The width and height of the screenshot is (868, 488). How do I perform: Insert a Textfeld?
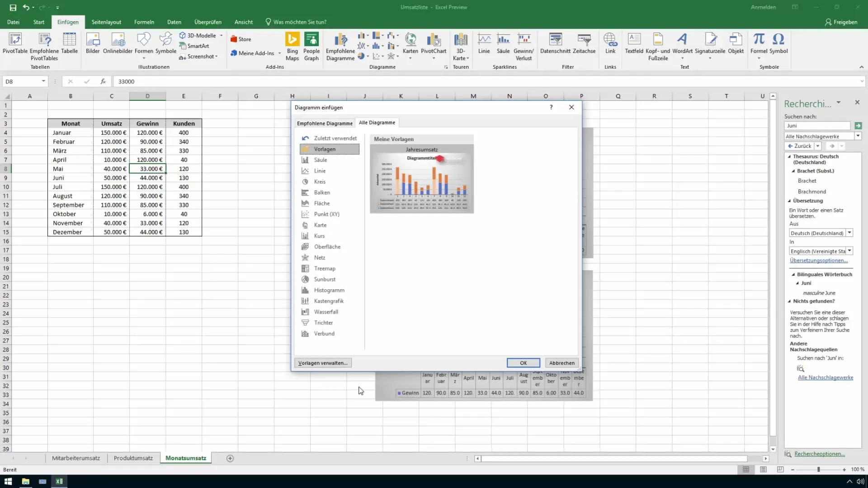pos(634,43)
